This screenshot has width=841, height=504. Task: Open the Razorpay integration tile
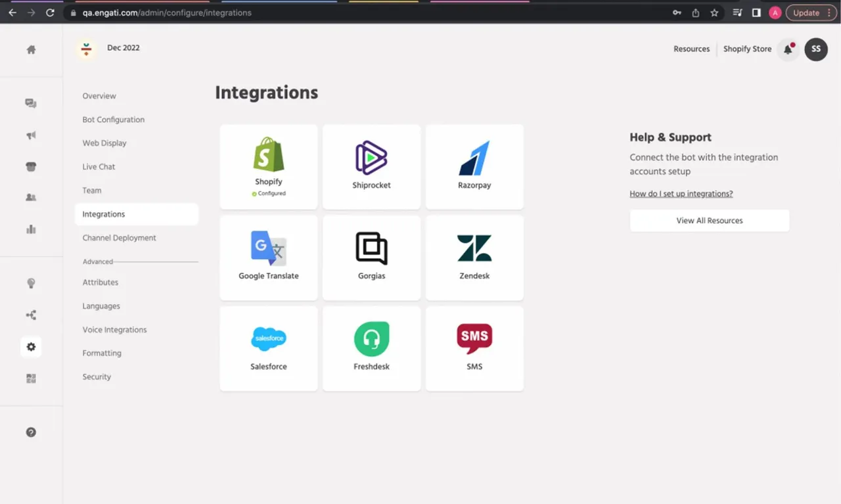click(474, 166)
